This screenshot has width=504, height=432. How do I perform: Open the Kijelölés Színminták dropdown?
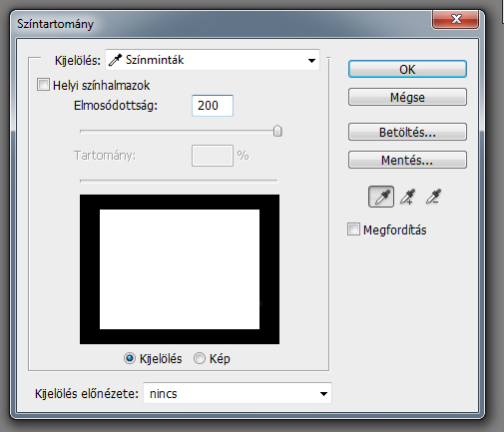pyautogui.click(x=213, y=60)
